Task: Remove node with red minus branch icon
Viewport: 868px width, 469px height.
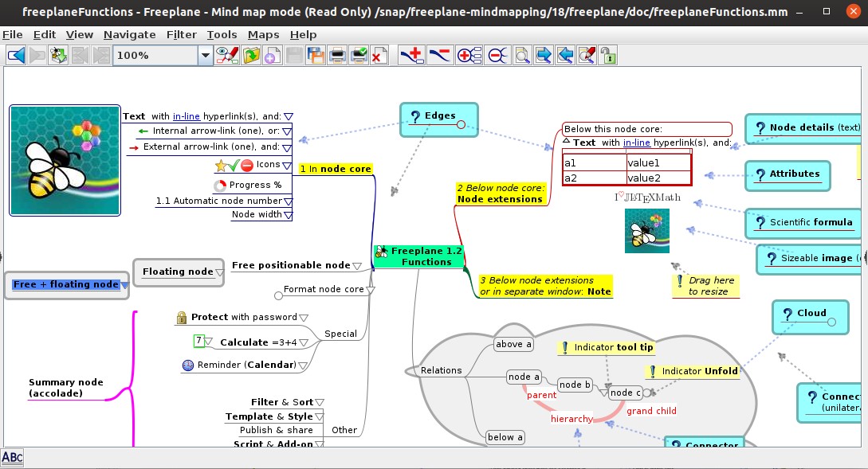Action: pos(440,55)
